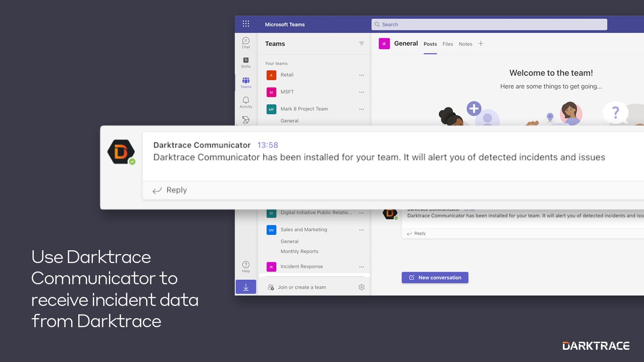This screenshot has width=644, height=362.
Task: Open Activity bell in the left rail
Action: (246, 102)
